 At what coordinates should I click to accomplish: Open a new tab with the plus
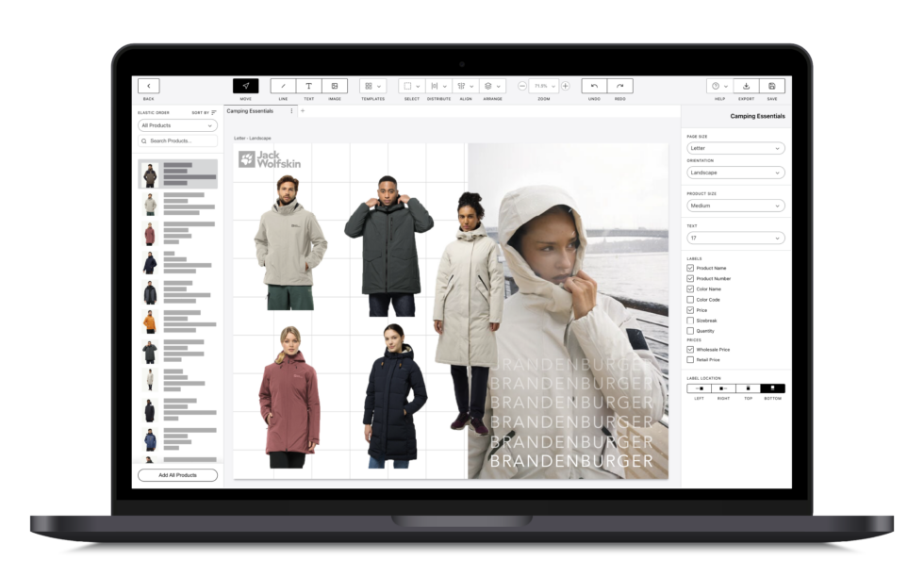[x=301, y=110]
